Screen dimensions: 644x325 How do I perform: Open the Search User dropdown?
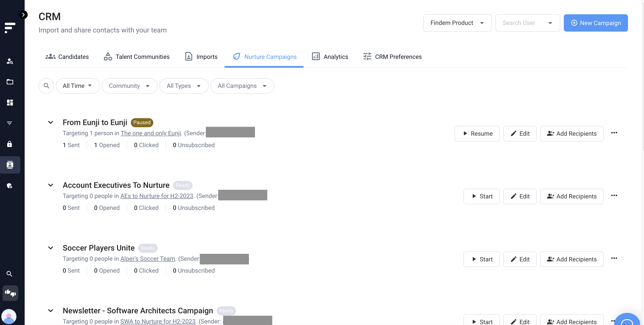click(528, 23)
